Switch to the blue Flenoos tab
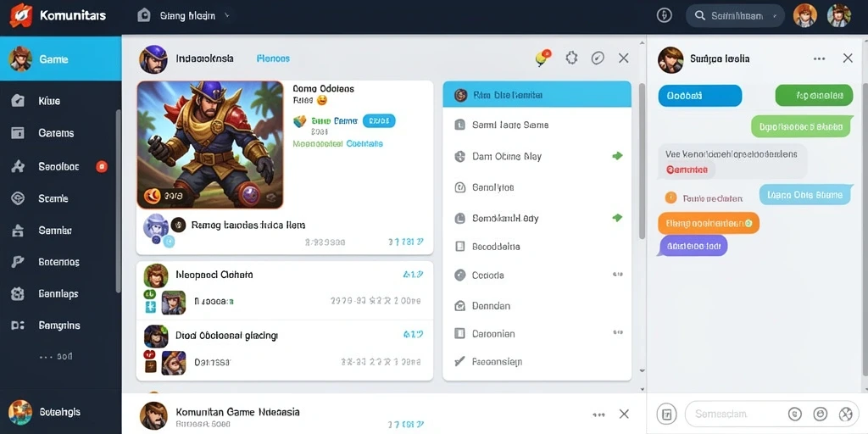The height and width of the screenshot is (434, 868). click(273, 58)
